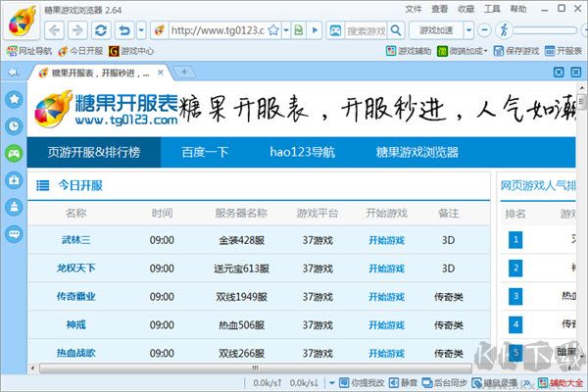588x392 pixels.
Task: Open the 游戏中心 bookmark
Action: click(131, 51)
